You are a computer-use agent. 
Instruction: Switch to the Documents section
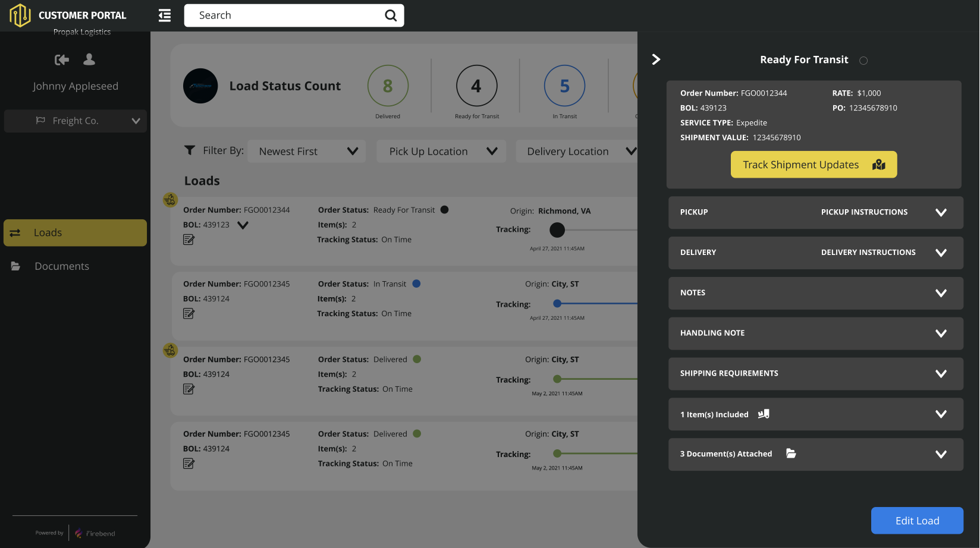click(x=61, y=266)
